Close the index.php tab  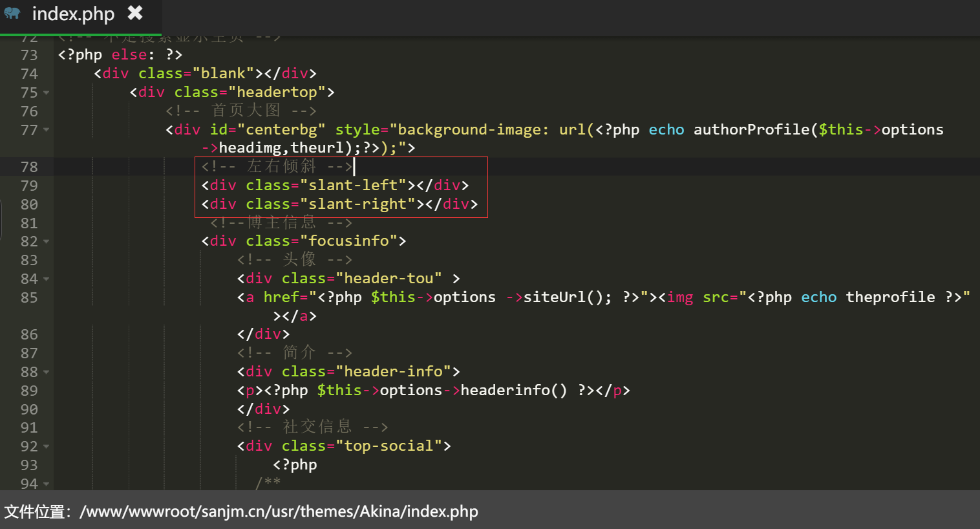coord(135,13)
